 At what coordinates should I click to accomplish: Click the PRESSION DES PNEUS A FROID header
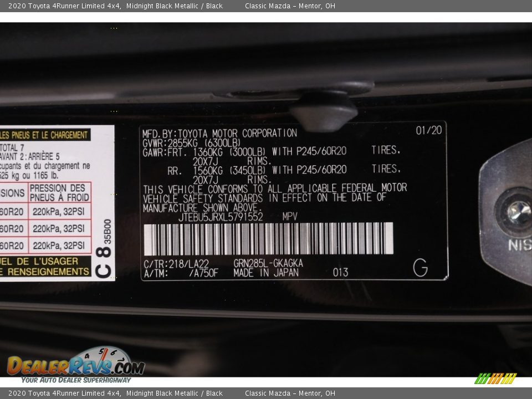pos(58,193)
